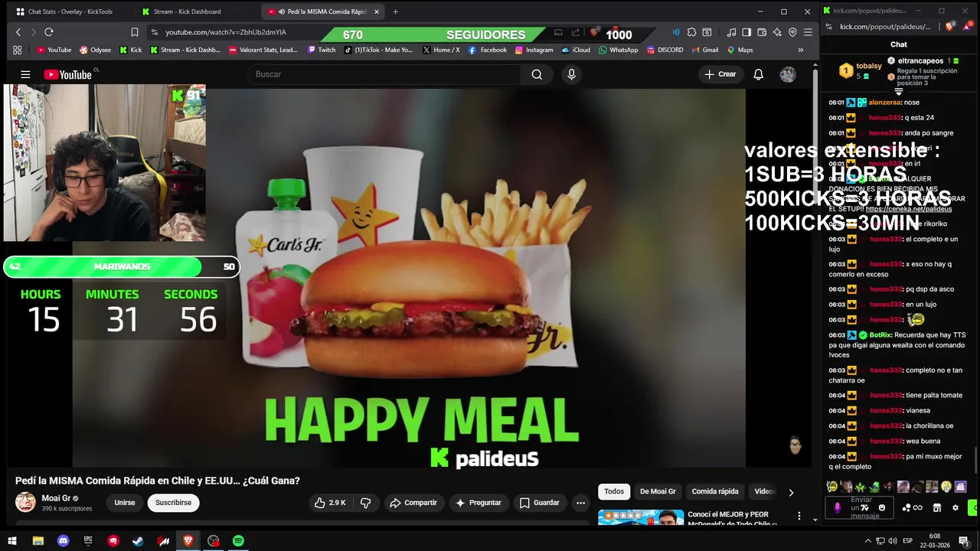Open Steam from the taskbar
The height and width of the screenshot is (551, 980).
pyautogui.click(x=138, y=540)
